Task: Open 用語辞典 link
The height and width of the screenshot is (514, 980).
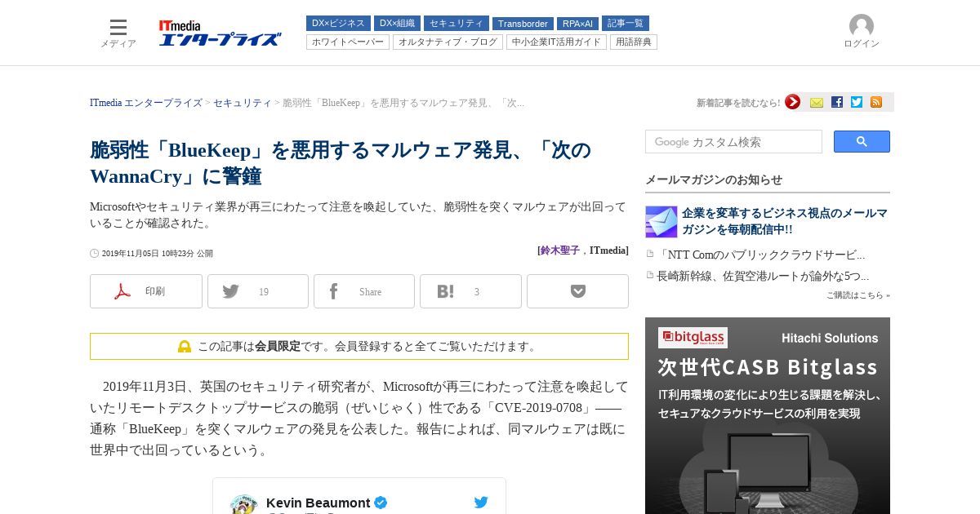Action: pos(634,42)
